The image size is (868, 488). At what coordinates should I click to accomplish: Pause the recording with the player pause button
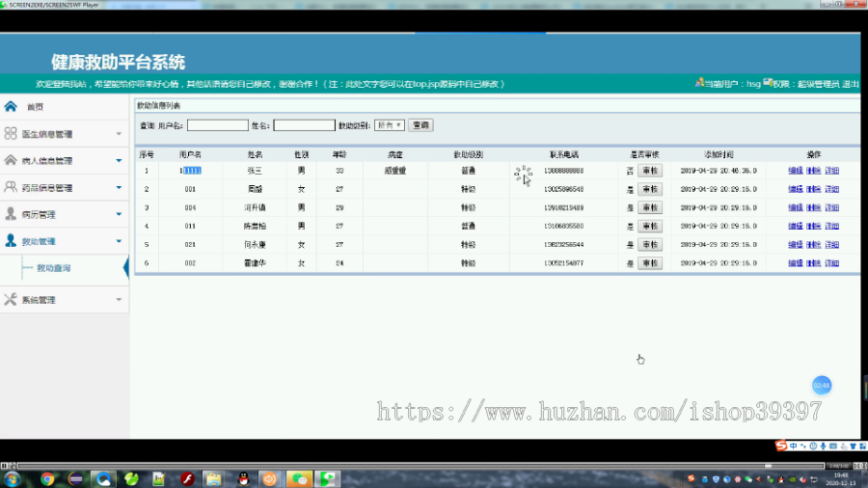[4, 466]
